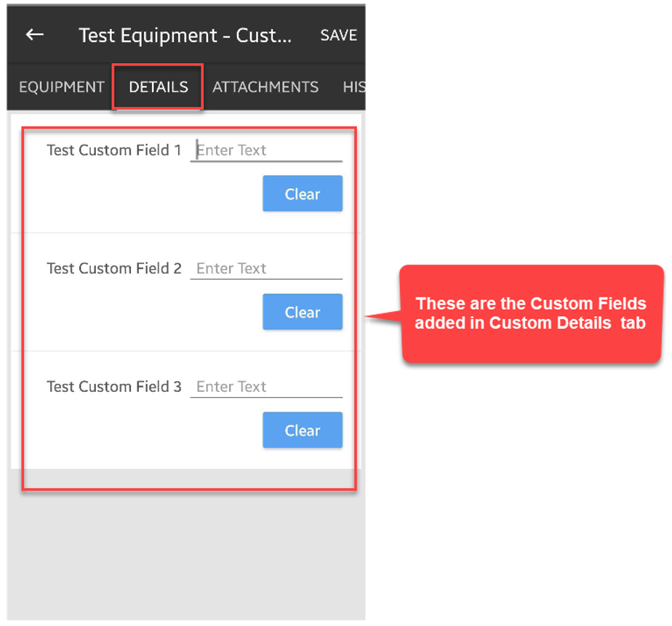Screen dimensions: 672x626
Task: Open the ATTACHMENTS tab
Action: [x=265, y=87]
